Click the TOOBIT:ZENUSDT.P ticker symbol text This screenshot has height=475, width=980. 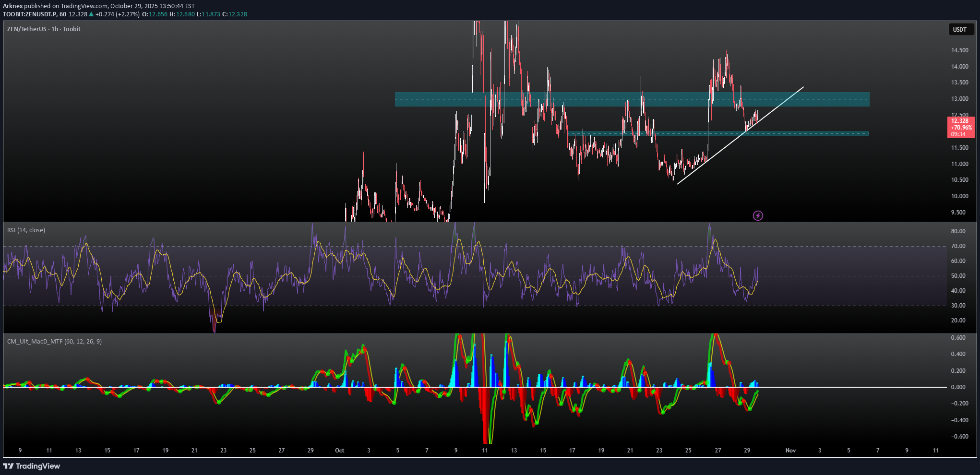(x=27, y=14)
